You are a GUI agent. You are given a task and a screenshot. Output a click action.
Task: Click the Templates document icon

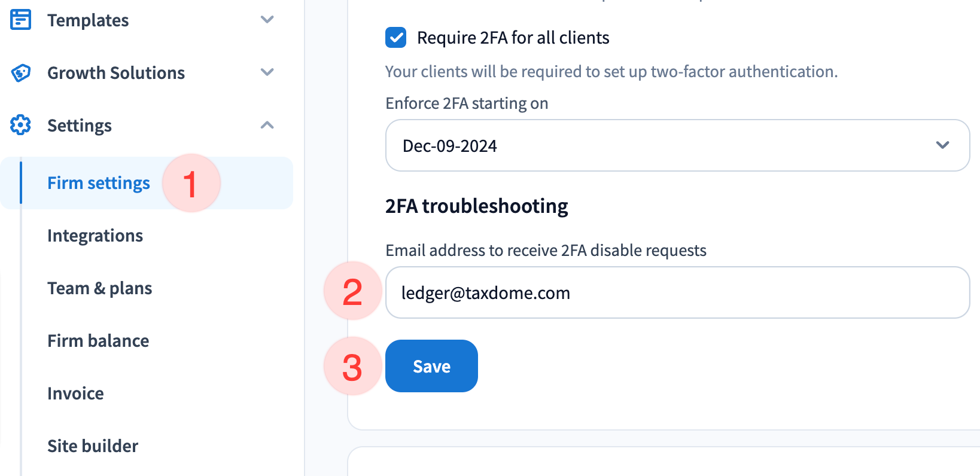tap(21, 20)
